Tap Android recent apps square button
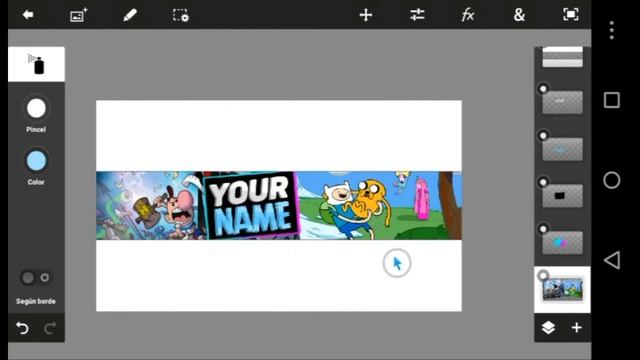Screen dimensions: 640x360 611,100
